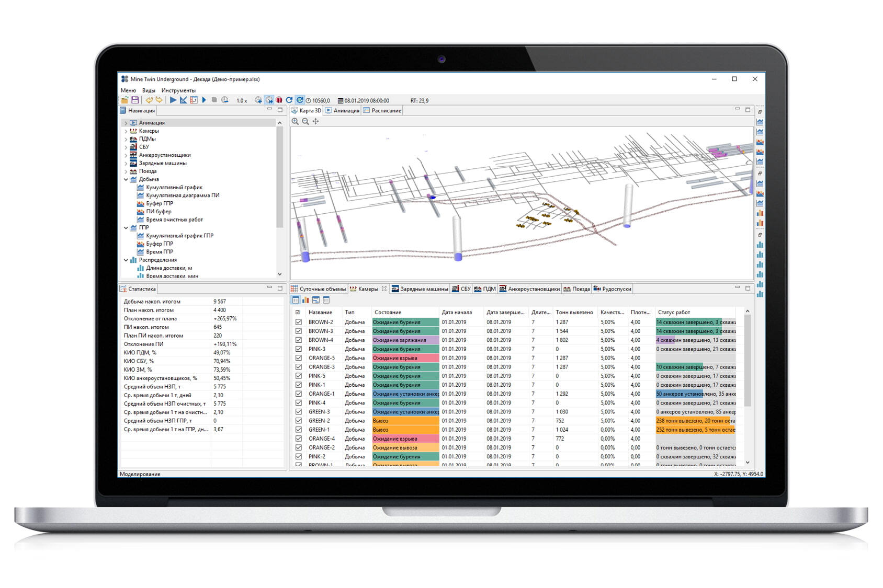Expand the Камеры item in navigation tree
The height and width of the screenshot is (588, 883).
pyautogui.click(x=126, y=131)
